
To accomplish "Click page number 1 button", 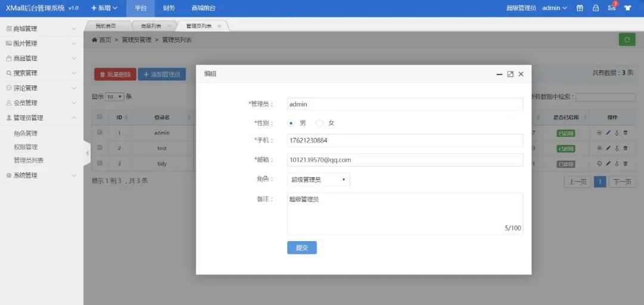I will tap(600, 181).
